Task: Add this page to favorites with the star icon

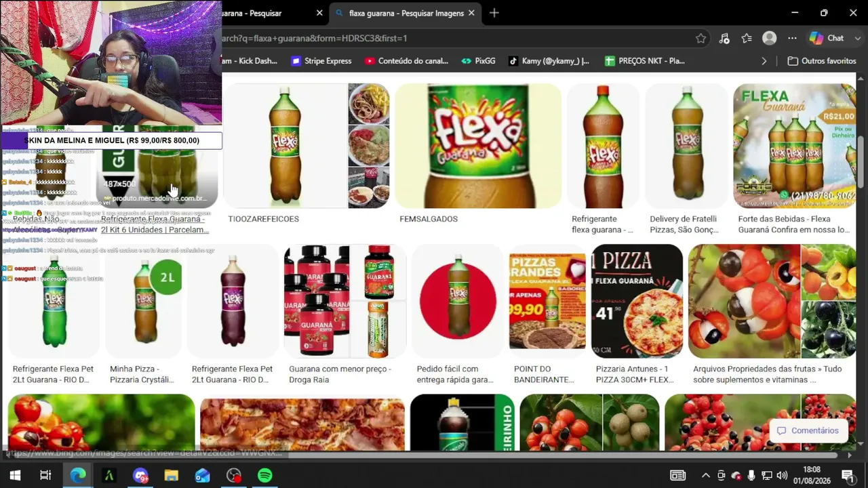Action: [x=701, y=39]
